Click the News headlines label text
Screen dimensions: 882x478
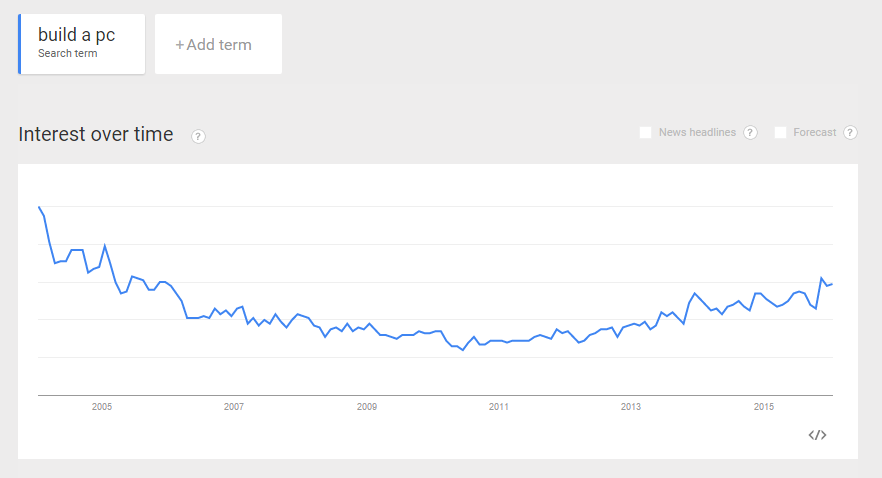[x=698, y=132]
